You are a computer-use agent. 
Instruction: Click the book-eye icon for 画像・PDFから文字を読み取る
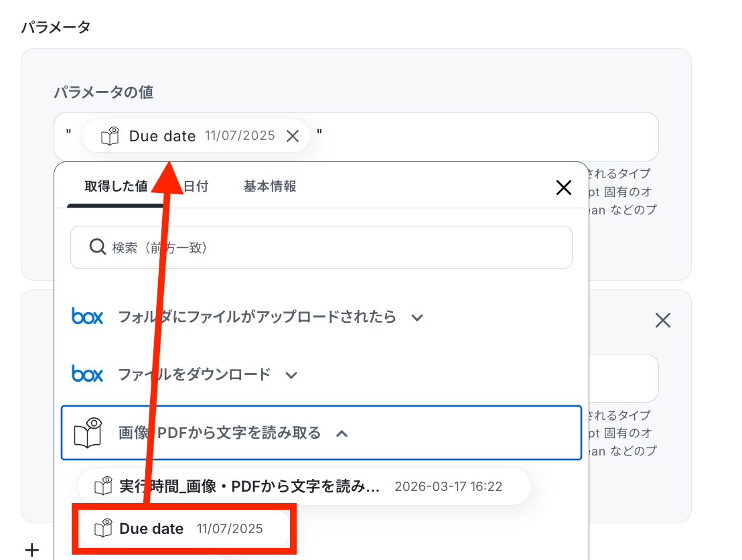coord(88,433)
